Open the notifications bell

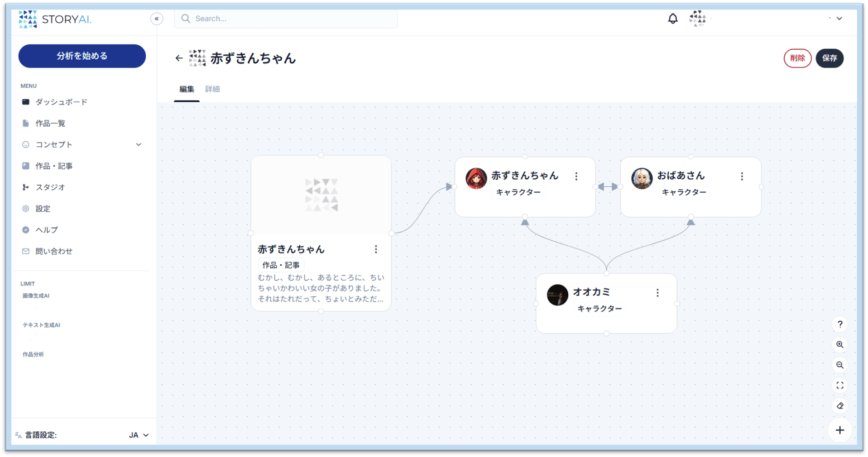pyautogui.click(x=673, y=19)
